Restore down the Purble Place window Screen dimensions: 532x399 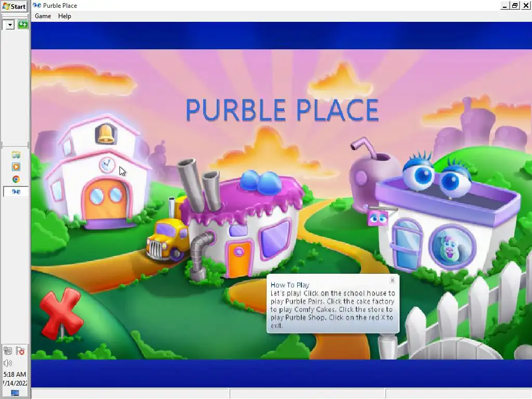(x=515, y=6)
